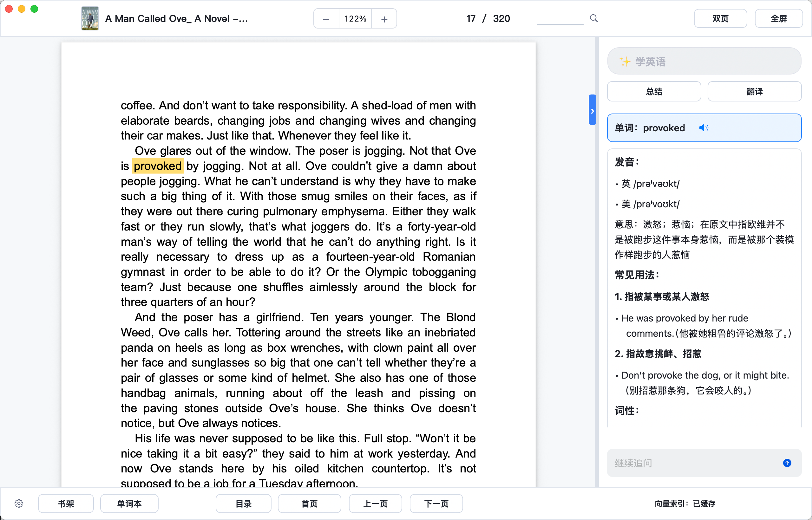This screenshot has width=812, height=520.
Task: Click heading 2. 指故意挑衅、招惹
Action: pos(658,354)
